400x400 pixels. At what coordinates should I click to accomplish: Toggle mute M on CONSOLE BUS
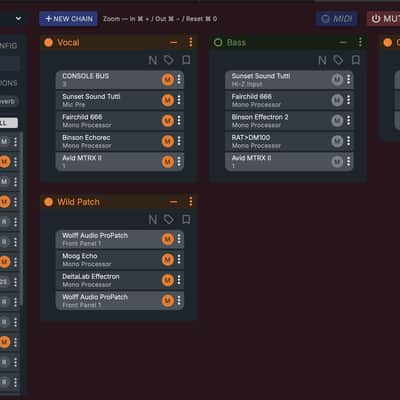[168, 80]
